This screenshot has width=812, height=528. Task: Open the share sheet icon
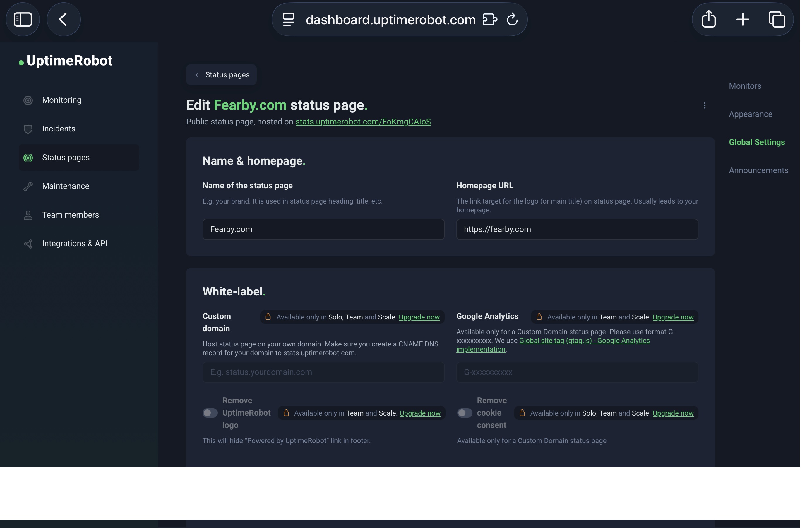pos(709,19)
